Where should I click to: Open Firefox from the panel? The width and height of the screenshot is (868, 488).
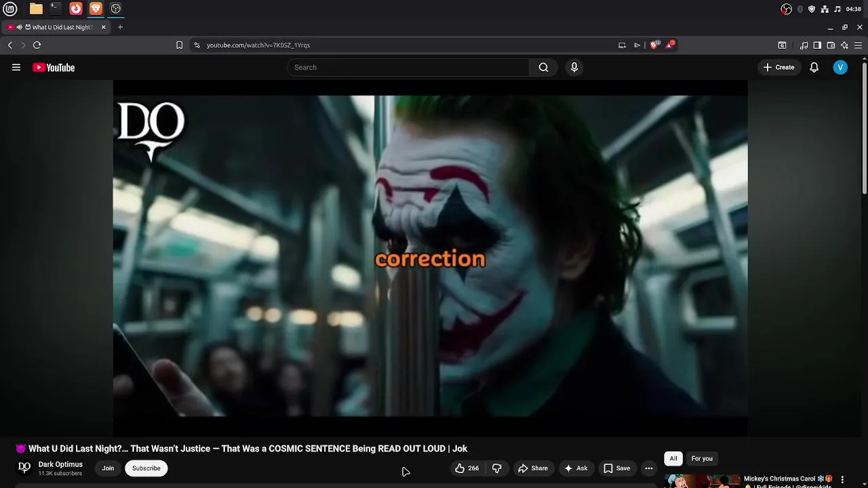pos(76,9)
